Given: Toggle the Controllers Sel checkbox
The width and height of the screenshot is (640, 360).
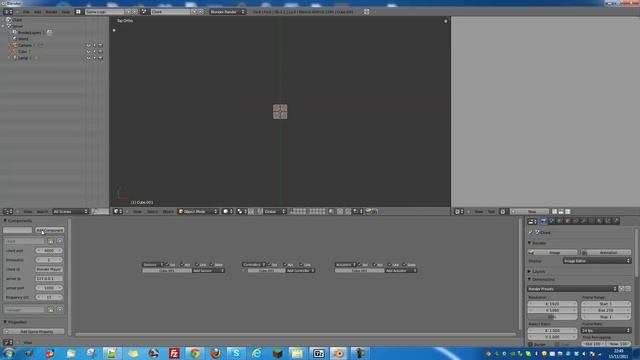Looking at the screenshot, I should point(269,264).
